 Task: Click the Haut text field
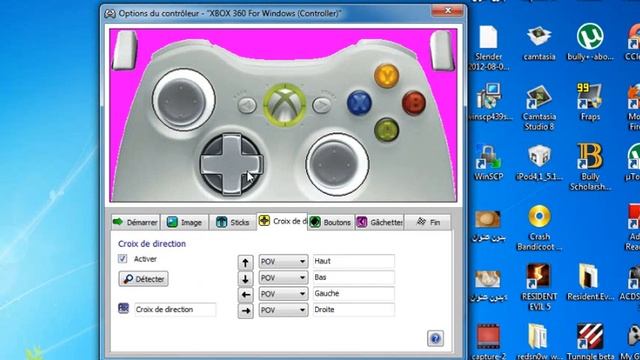click(x=353, y=261)
